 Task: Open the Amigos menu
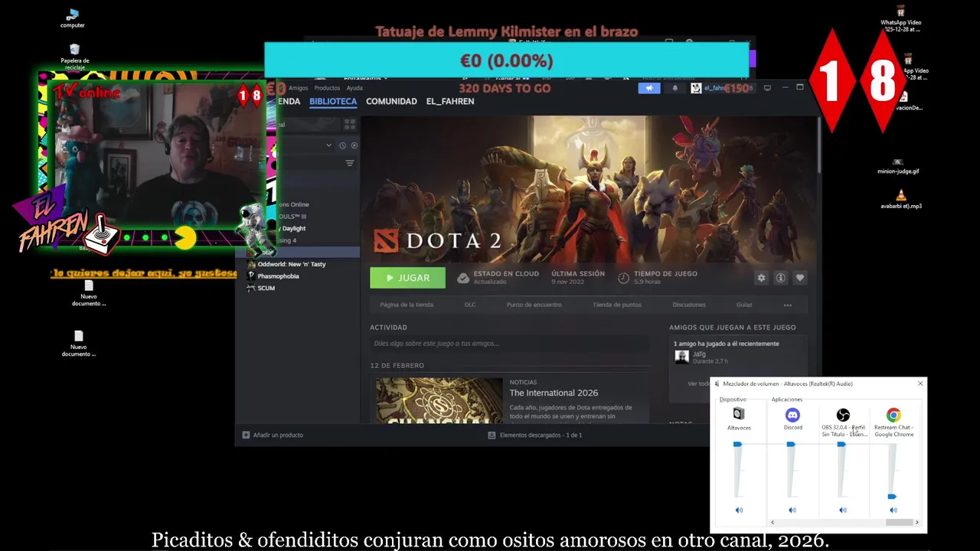click(298, 88)
